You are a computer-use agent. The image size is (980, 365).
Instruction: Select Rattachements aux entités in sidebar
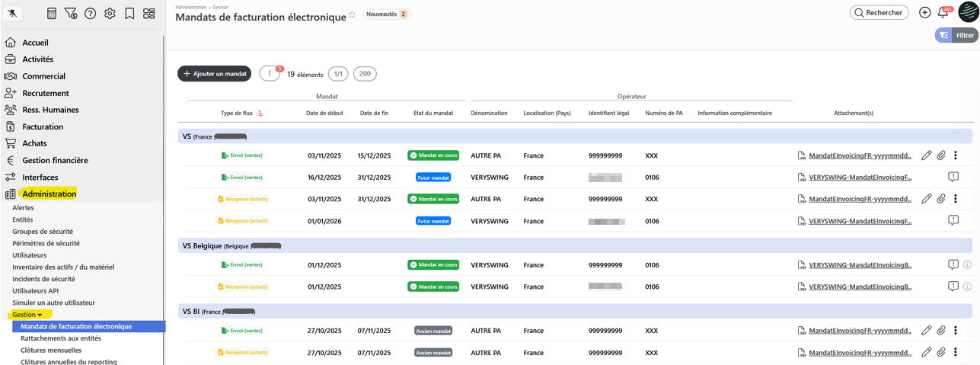[61, 338]
